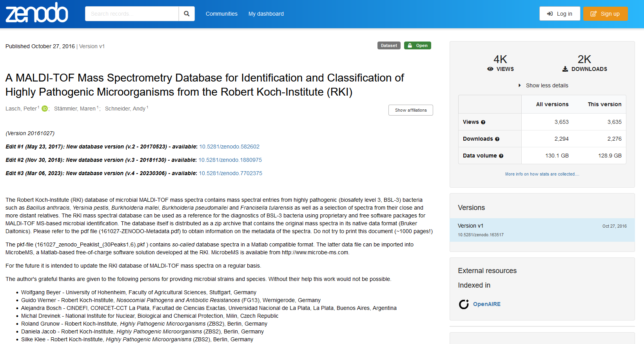Click the Zenodo logo
This screenshot has height=344, width=644.
click(37, 13)
